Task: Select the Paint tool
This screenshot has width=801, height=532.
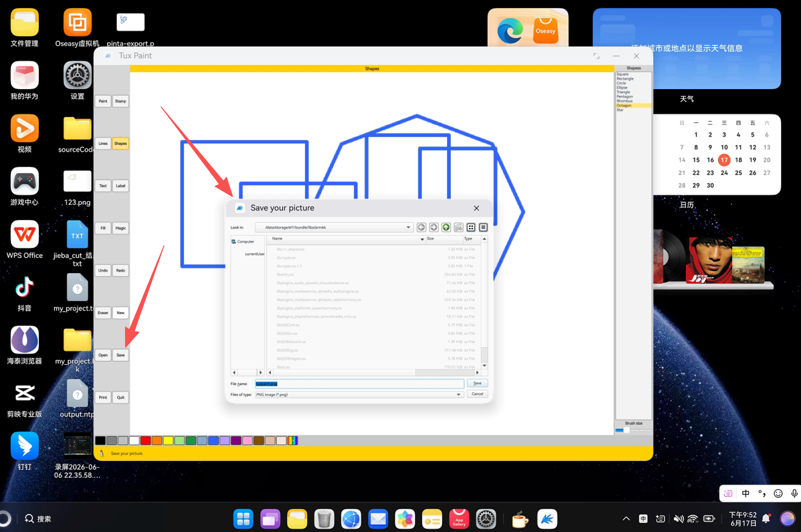Action: pyautogui.click(x=103, y=101)
